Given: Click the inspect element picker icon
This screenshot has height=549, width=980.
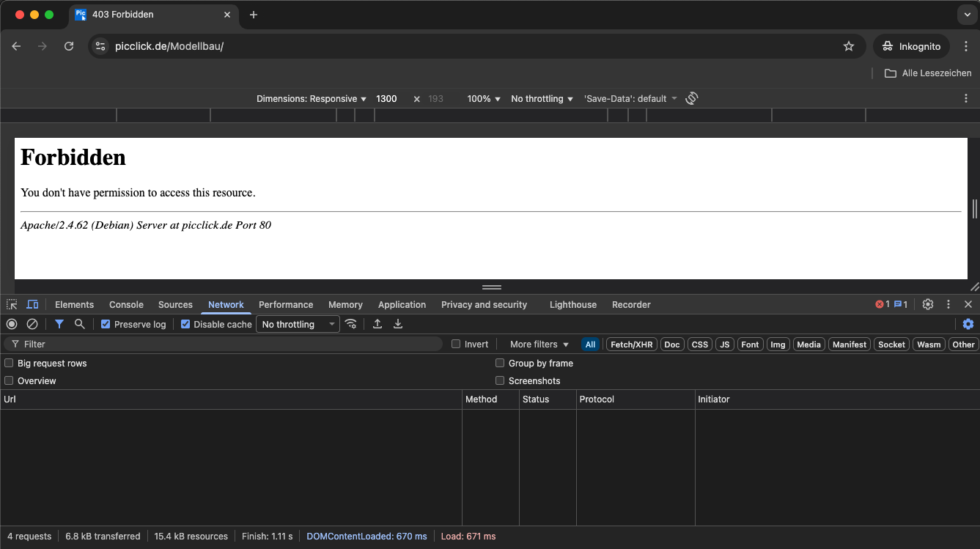Looking at the screenshot, I should click(12, 305).
